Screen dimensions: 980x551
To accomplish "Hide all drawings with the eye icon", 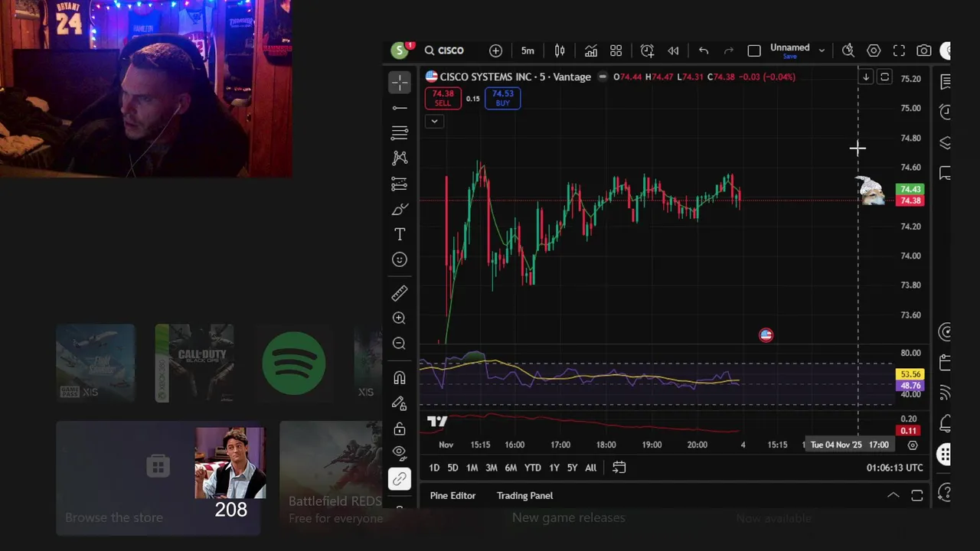I will (x=400, y=453).
